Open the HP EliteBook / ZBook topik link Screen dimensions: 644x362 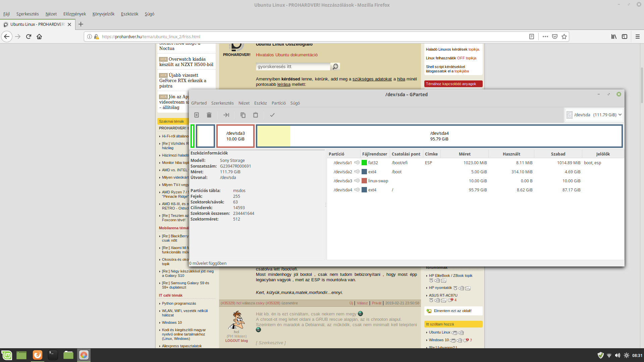click(x=450, y=276)
